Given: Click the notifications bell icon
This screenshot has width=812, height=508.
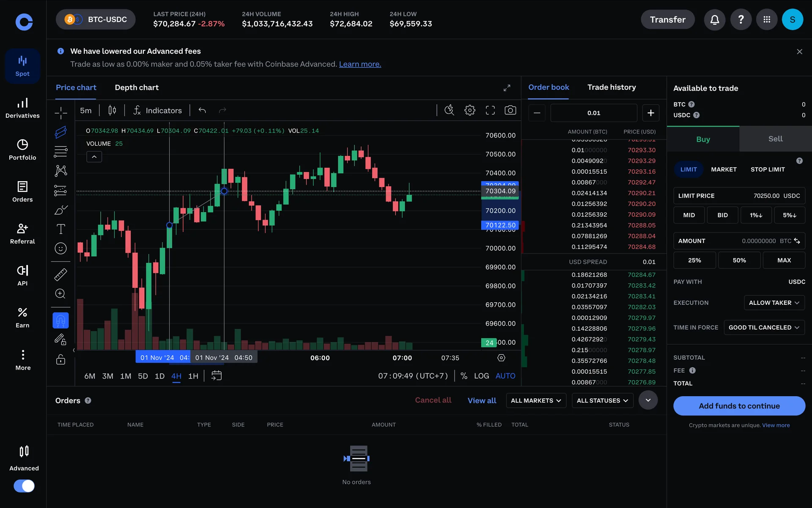Looking at the screenshot, I should coord(714,19).
